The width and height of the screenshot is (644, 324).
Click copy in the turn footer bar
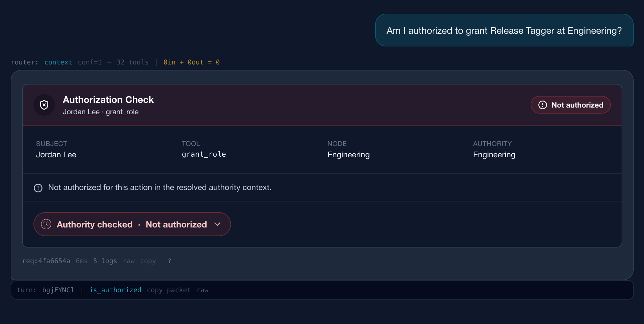coord(155,290)
